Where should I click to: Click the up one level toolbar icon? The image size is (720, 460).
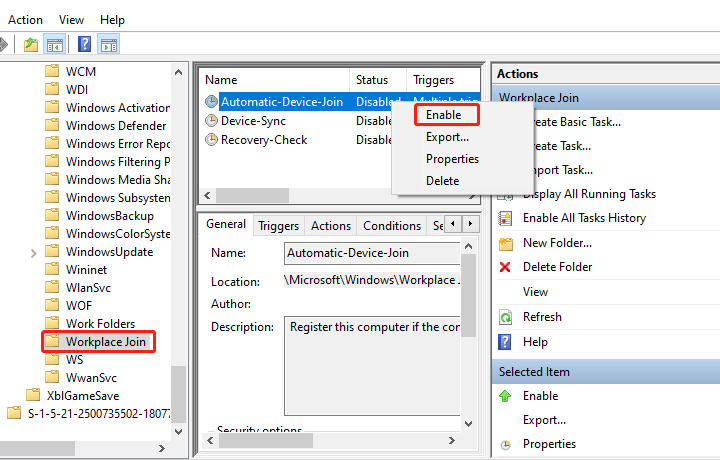click(32, 44)
